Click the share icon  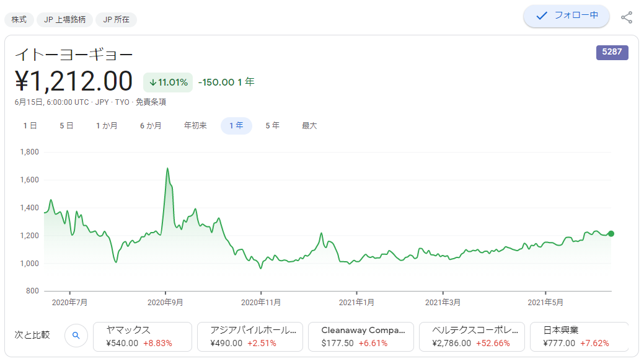(x=627, y=17)
